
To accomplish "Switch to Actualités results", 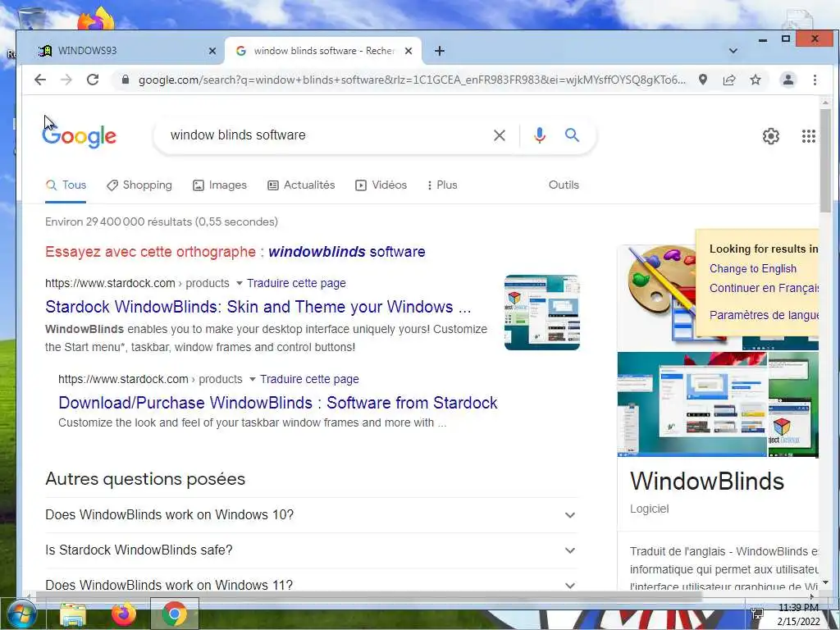I will pos(301,185).
